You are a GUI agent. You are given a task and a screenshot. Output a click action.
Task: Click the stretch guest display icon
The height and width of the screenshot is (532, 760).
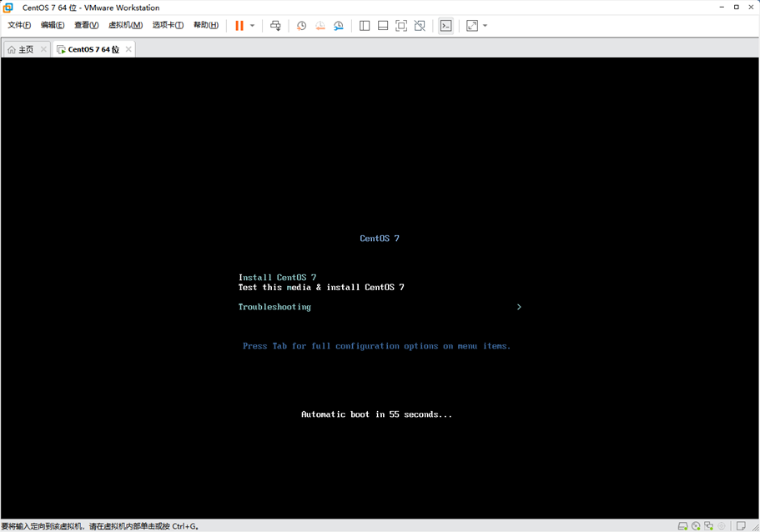tap(472, 26)
